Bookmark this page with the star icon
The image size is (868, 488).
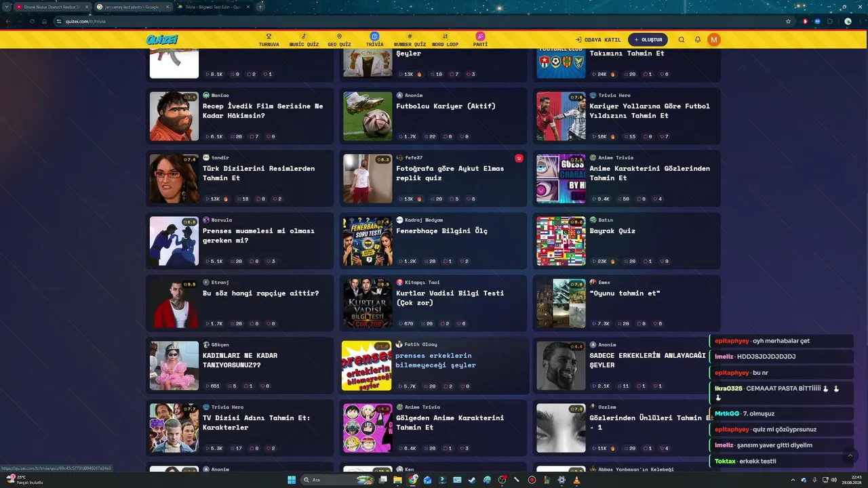click(x=788, y=21)
